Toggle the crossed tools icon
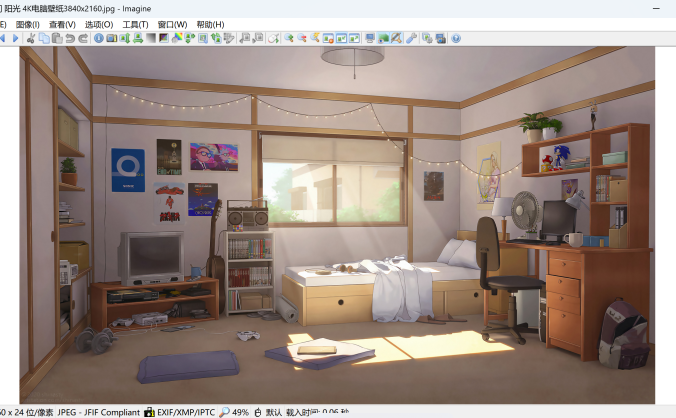The image size is (676, 418). [396, 38]
